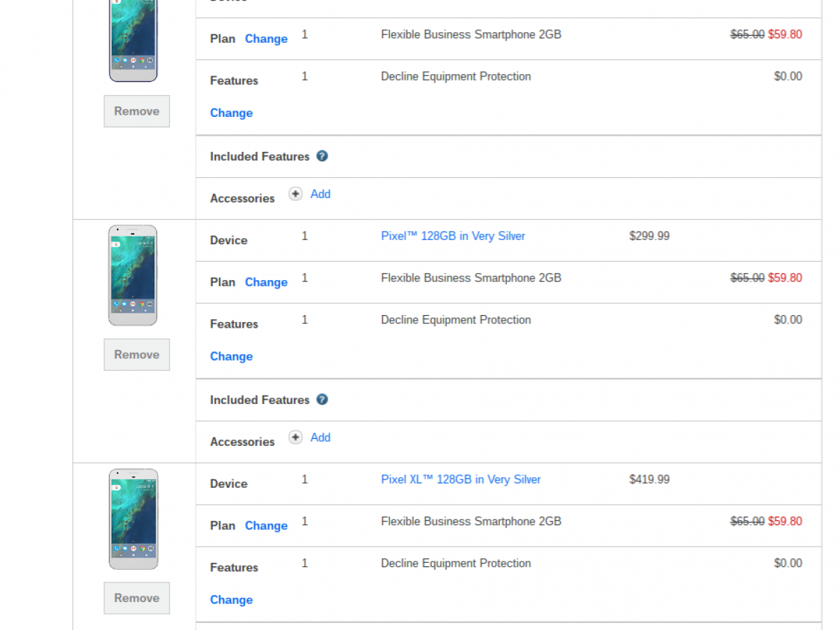Screen dimensions: 840x630
Task: Change features for Pixel XL device
Action: click(231, 601)
